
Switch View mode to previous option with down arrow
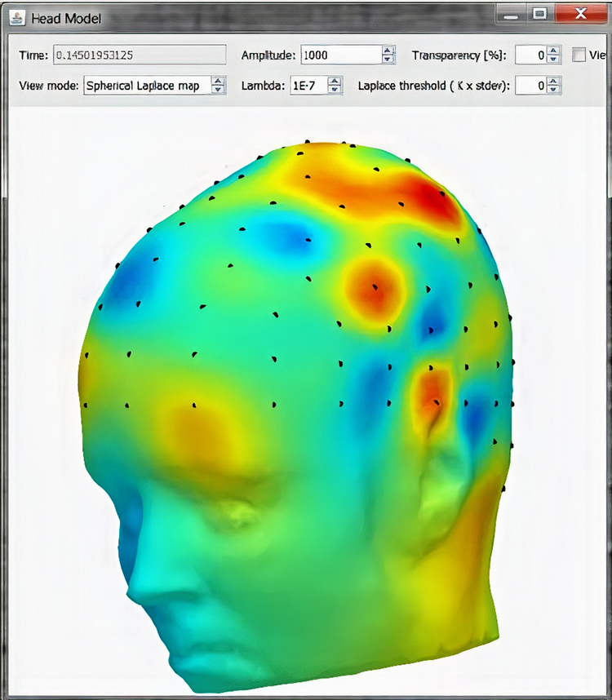(218, 90)
